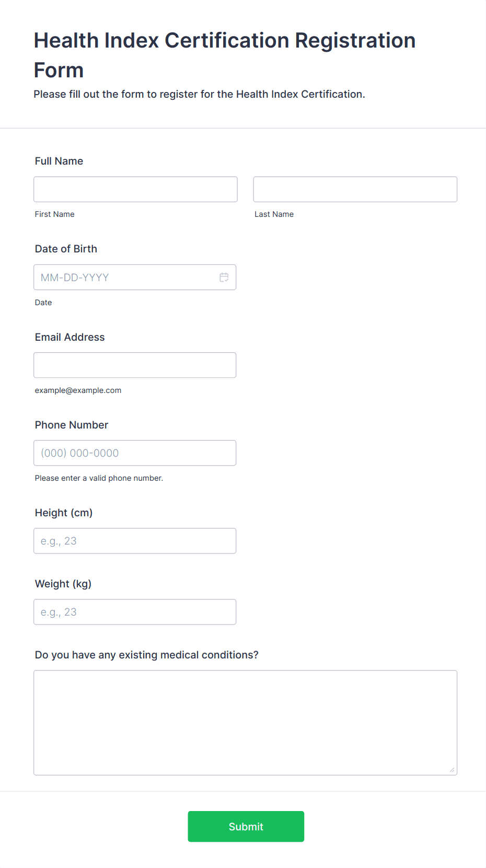Click the existing medical conditions question label

[146, 655]
